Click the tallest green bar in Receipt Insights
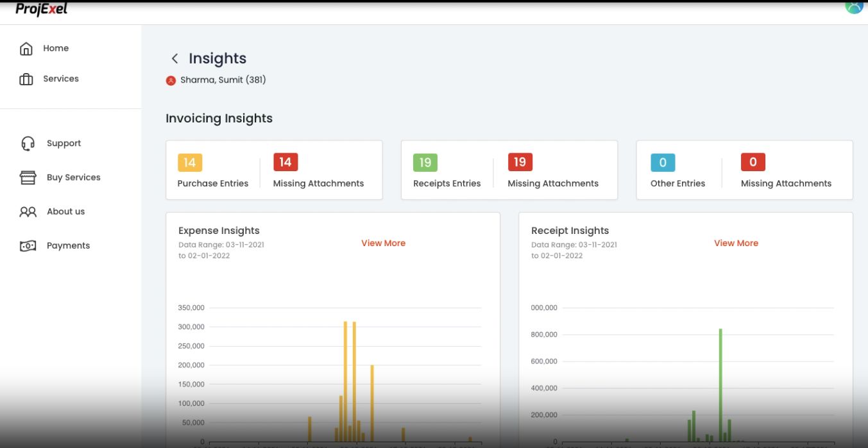The image size is (868, 448). point(720,385)
